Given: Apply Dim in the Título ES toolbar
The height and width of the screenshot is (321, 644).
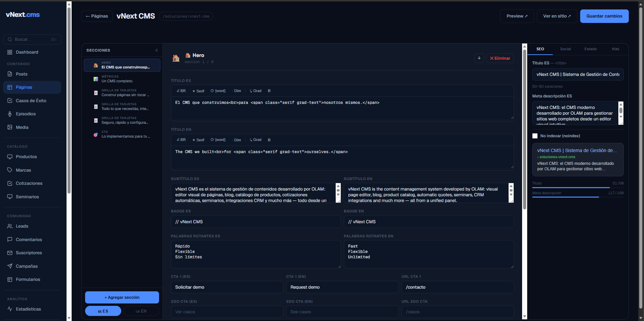Looking at the screenshot, I should (237, 91).
